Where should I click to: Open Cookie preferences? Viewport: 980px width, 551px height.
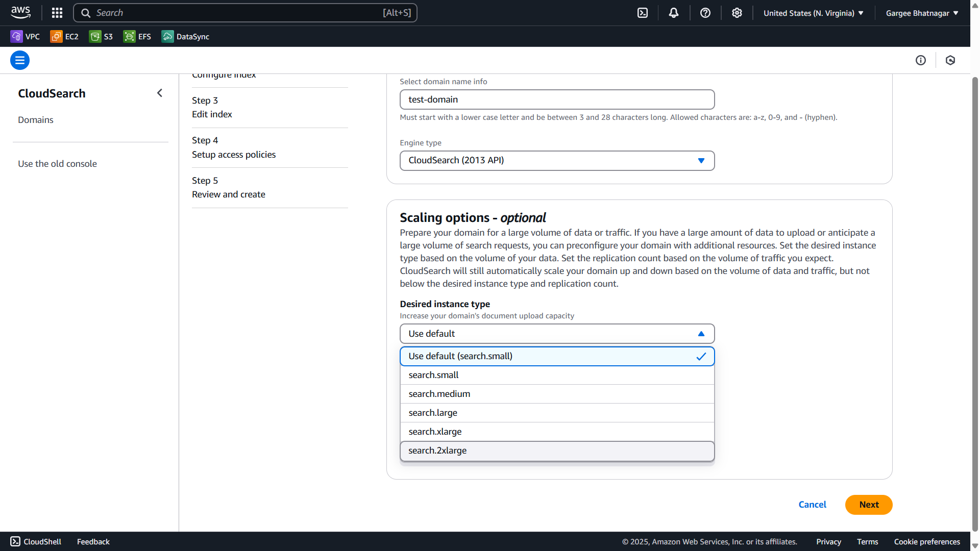[927, 541]
